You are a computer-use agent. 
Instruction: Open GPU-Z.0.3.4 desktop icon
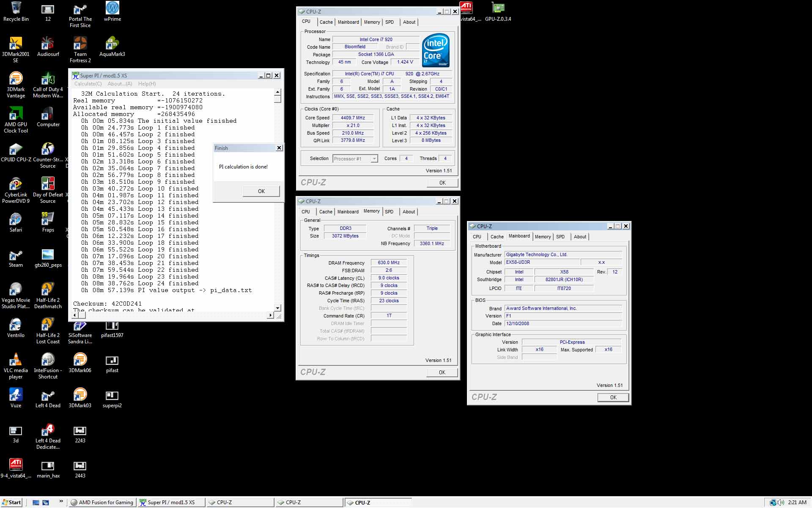[x=498, y=11]
